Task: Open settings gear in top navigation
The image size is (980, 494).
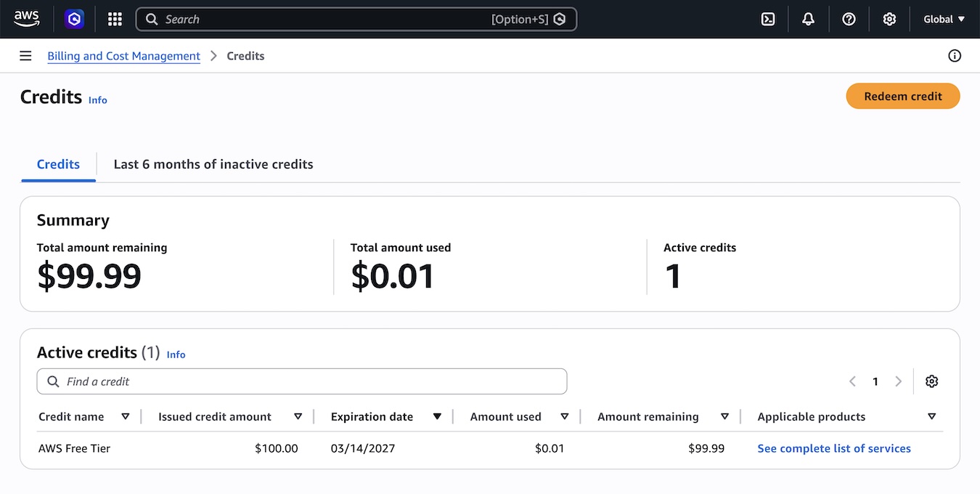Action: point(889,20)
